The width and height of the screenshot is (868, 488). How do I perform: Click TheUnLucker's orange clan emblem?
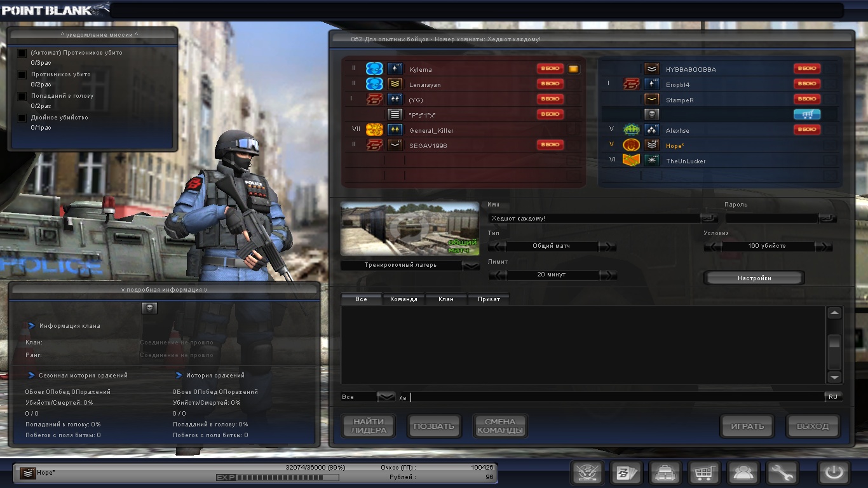pos(631,160)
